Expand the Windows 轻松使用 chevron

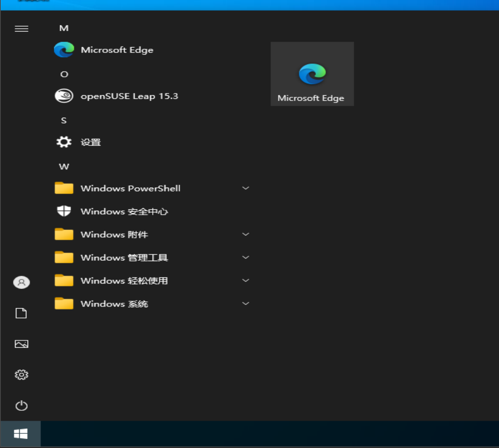pos(246,281)
